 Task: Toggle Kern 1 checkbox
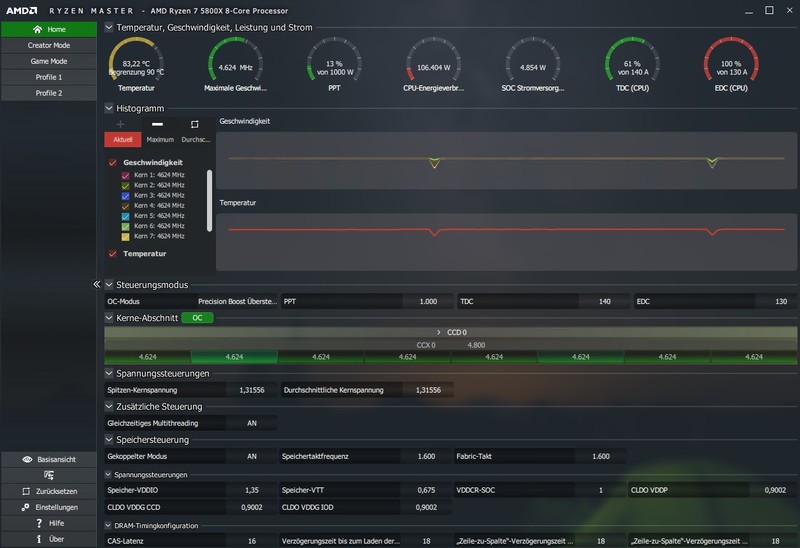coord(126,175)
